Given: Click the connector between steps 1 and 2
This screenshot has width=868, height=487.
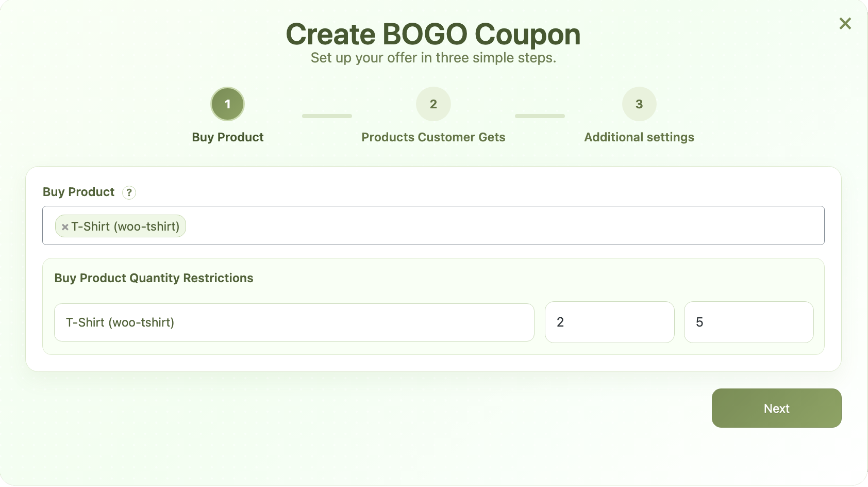Looking at the screenshot, I should (x=327, y=116).
